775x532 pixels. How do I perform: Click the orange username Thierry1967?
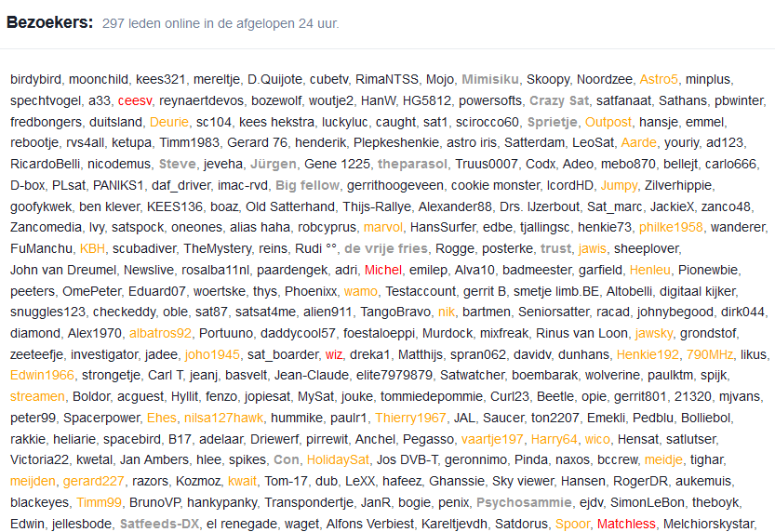point(410,418)
